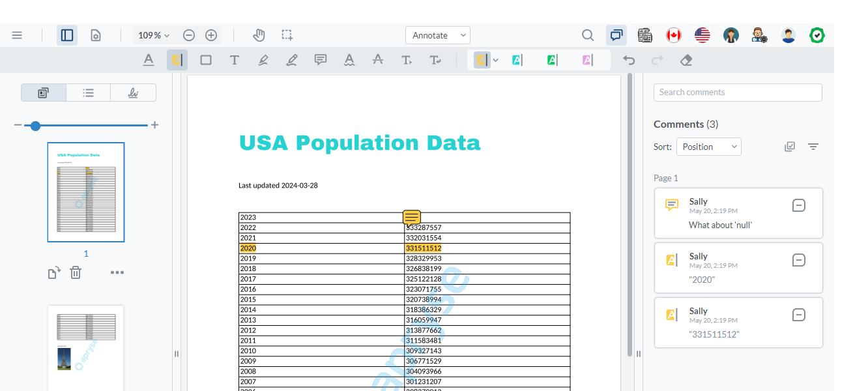The image size is (868, 391).
Task: Open the hamburger menu
Action: tap(17, 35)
